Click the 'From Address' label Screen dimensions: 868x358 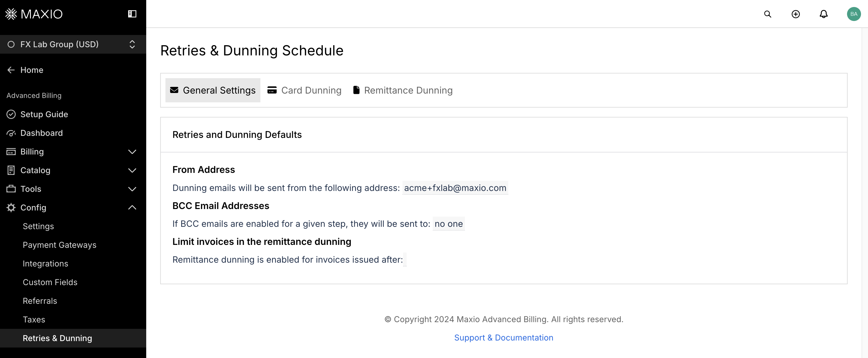pyautogui.click(x=204, y=170)
